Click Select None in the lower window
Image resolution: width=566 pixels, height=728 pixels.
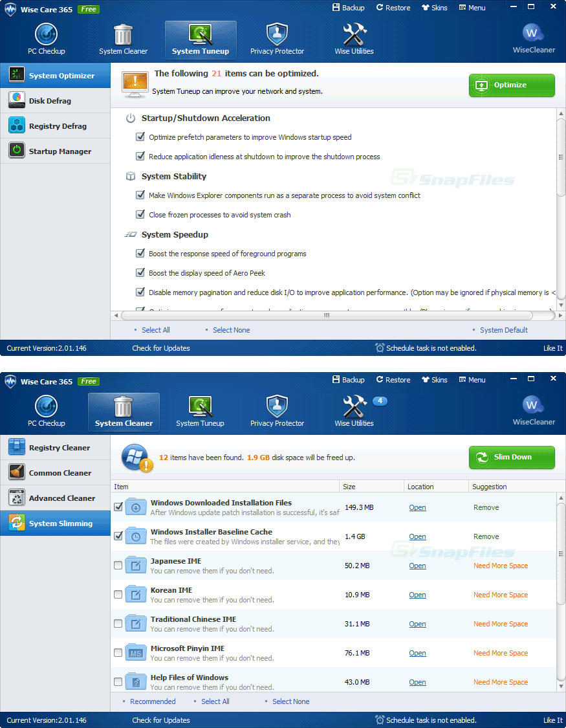291,701
